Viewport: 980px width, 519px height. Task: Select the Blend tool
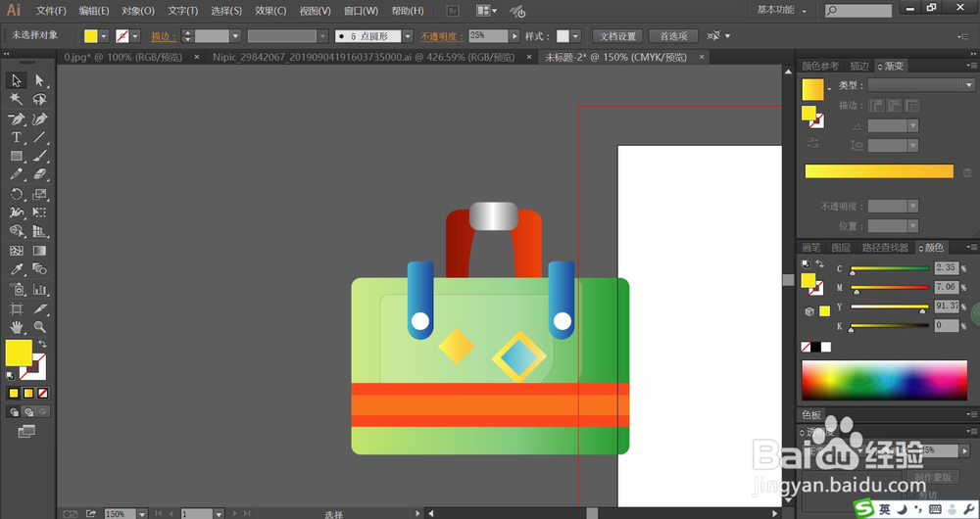(x=40, y=270)
